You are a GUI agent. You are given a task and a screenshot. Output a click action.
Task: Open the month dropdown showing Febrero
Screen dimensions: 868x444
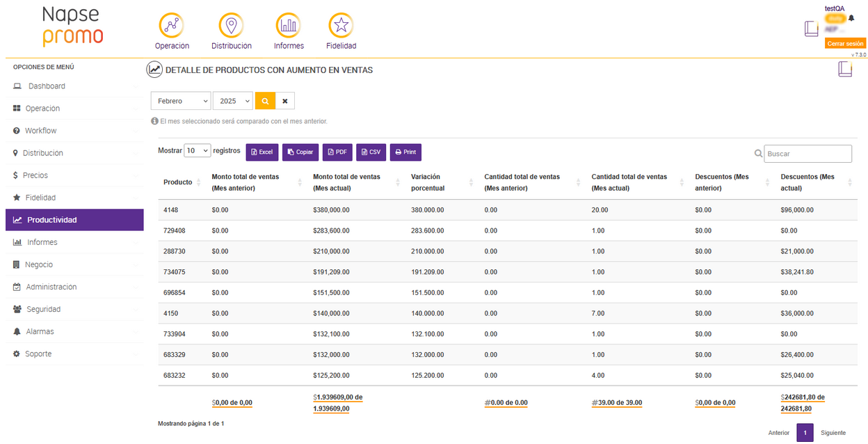(181, 101)
